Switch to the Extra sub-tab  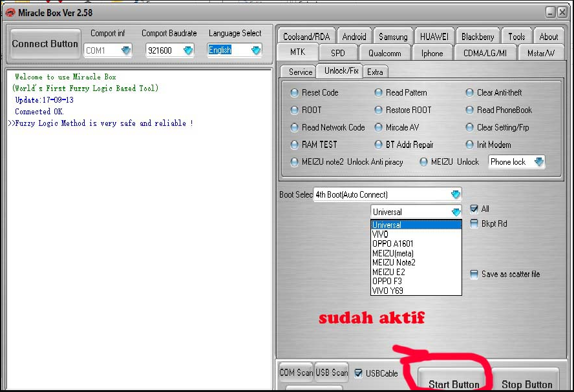pos(375,72)
